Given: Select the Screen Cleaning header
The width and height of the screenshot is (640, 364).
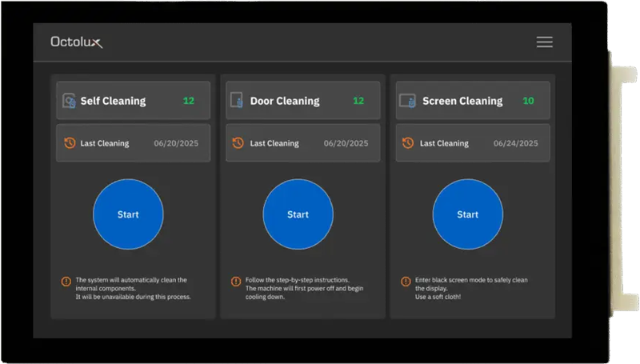Looking at the screenshot, I should 462,102.
